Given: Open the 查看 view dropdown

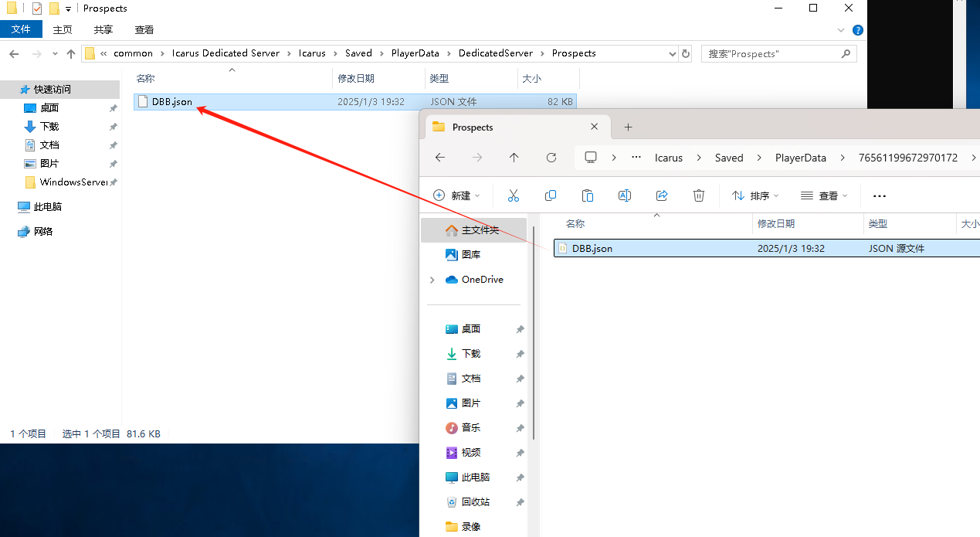Looking at the screenshot, I should [825, 195].
